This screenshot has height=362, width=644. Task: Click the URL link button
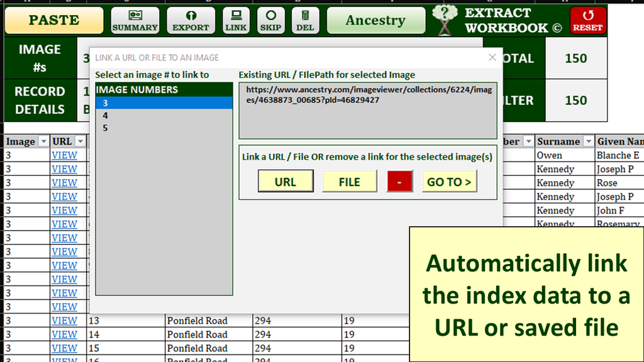pyautogui.click(x=286, y=181)
